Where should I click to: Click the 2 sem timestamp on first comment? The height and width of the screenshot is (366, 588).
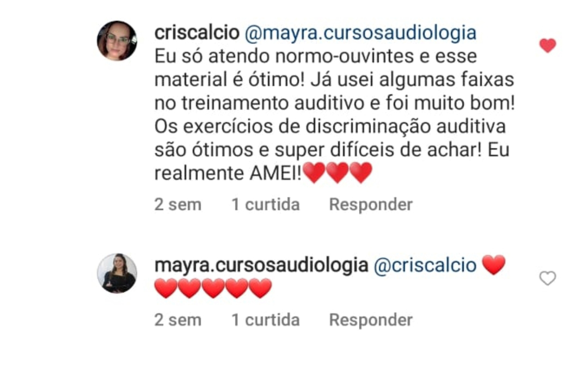pyautogui.click(x=177, y=205)
